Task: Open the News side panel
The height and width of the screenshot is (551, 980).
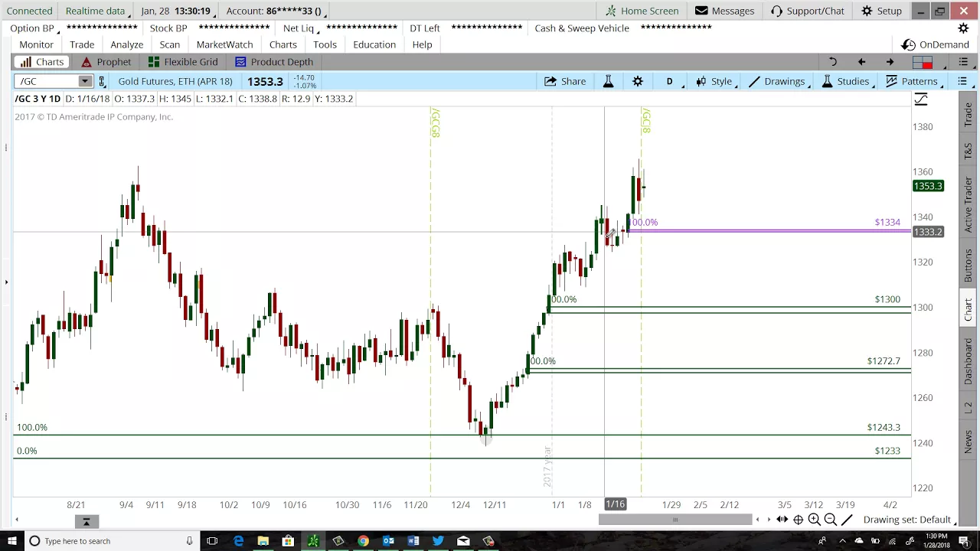Action: 969,442
